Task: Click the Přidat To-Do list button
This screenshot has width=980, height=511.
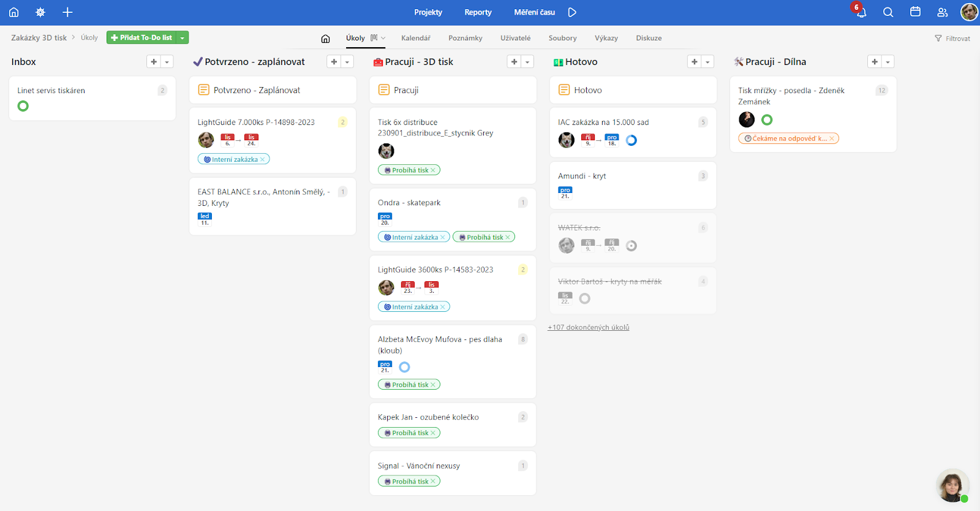Action: [x=141, y=38]
